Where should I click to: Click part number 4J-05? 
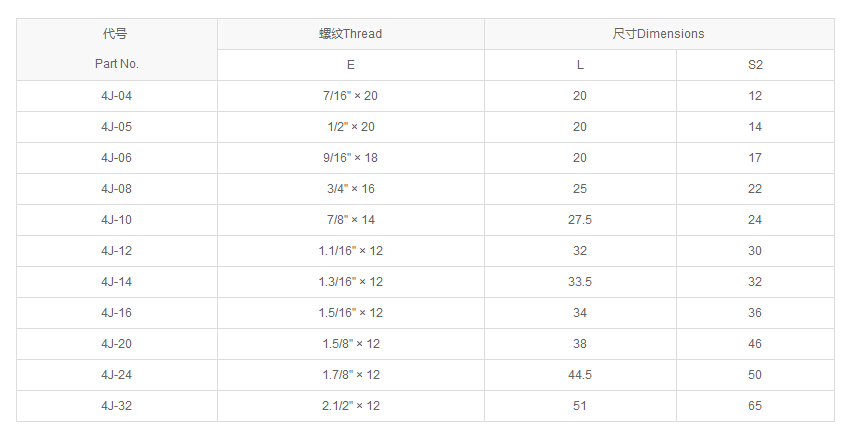coord(116,127)
